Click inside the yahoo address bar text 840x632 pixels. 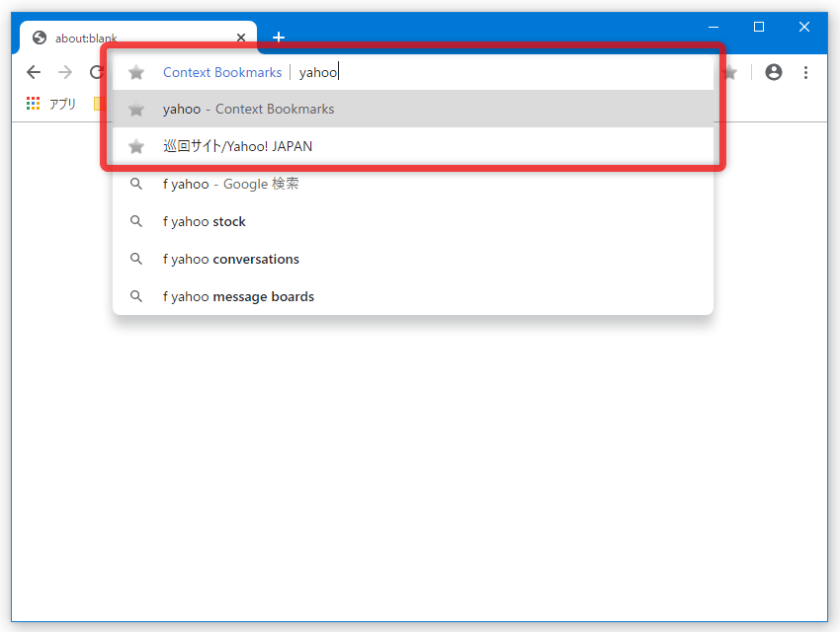(x=317, y=72)
